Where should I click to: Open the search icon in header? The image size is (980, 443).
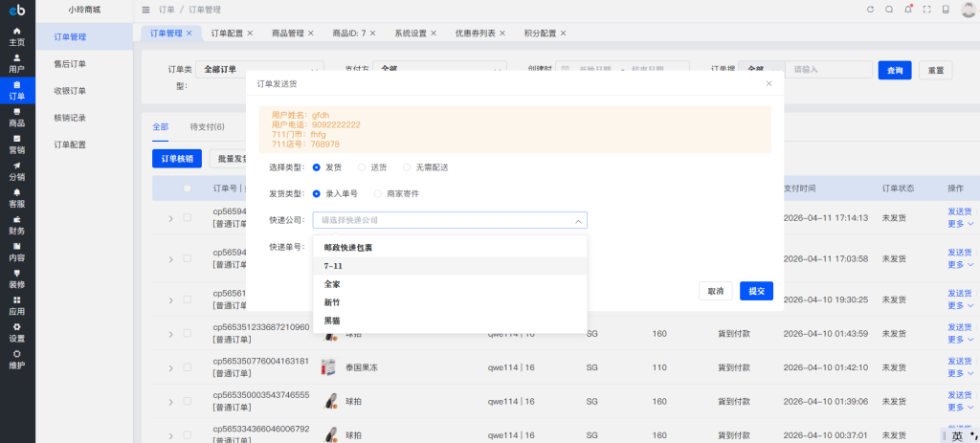point(889,10)
